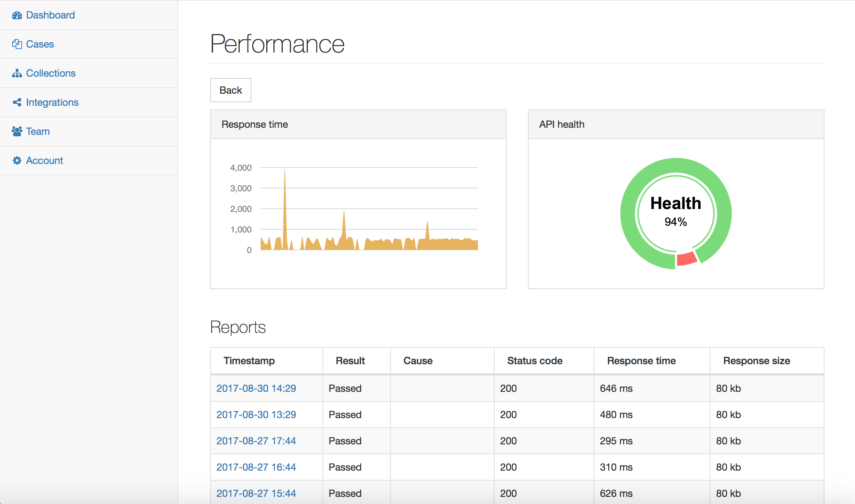855x504 pixels.
Task: Click the Integrations share icon
Action: [17, 102]
